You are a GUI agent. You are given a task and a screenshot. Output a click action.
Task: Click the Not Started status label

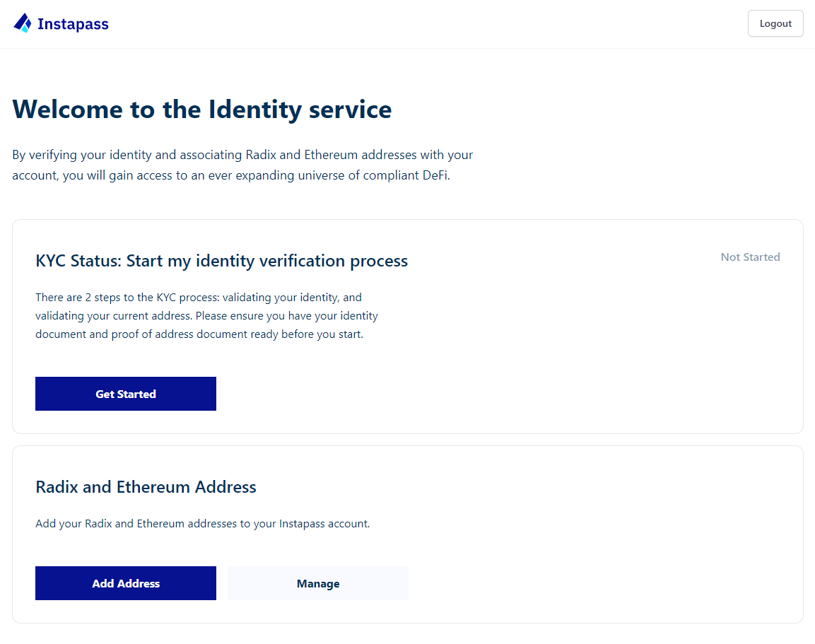pos(750,257)
